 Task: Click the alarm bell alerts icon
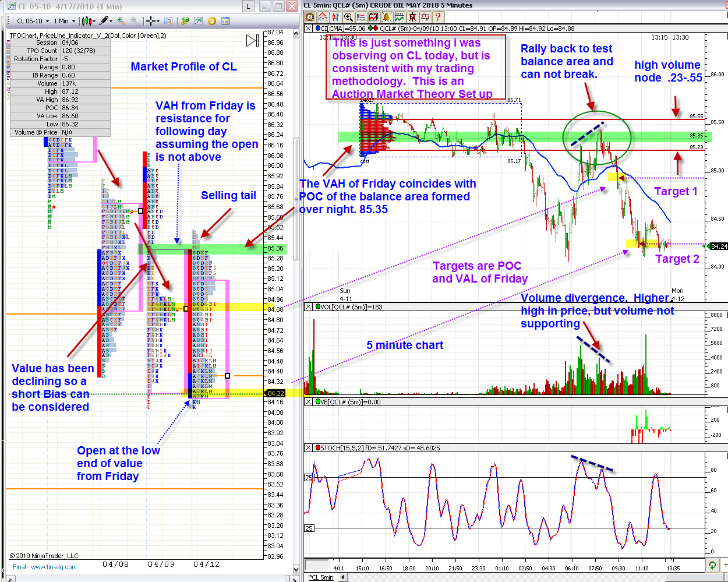point(387,17)
